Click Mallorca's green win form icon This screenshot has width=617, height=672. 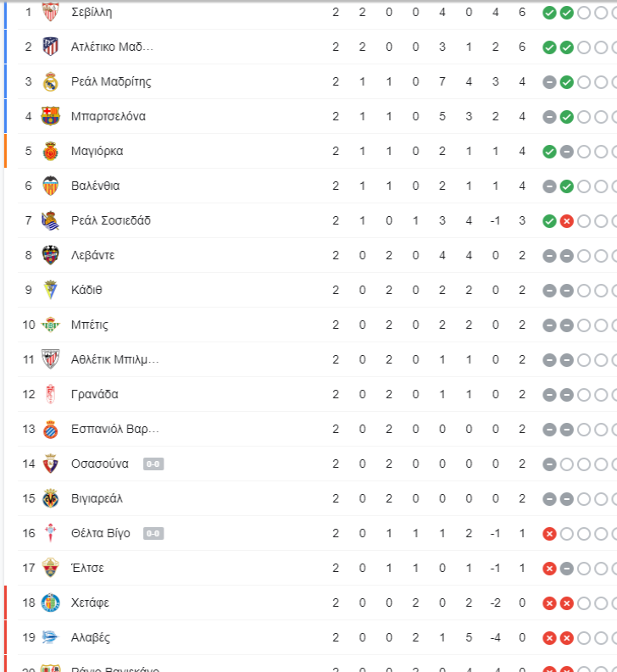click(x=549, y=152)
